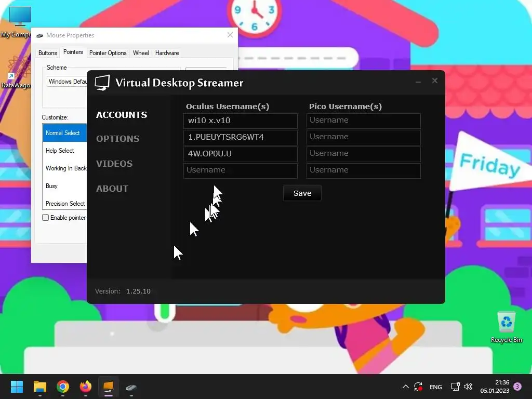Open the notification badge showing 3
Image resolution: width=532 pixels, height=399 pixels.
517,387
